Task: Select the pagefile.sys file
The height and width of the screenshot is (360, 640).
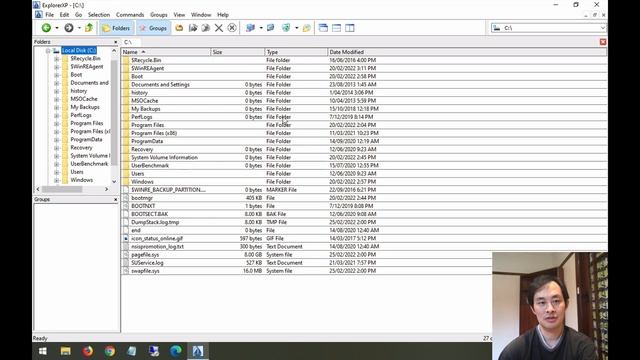Action: pyautogui.click(x=145, y=255)
